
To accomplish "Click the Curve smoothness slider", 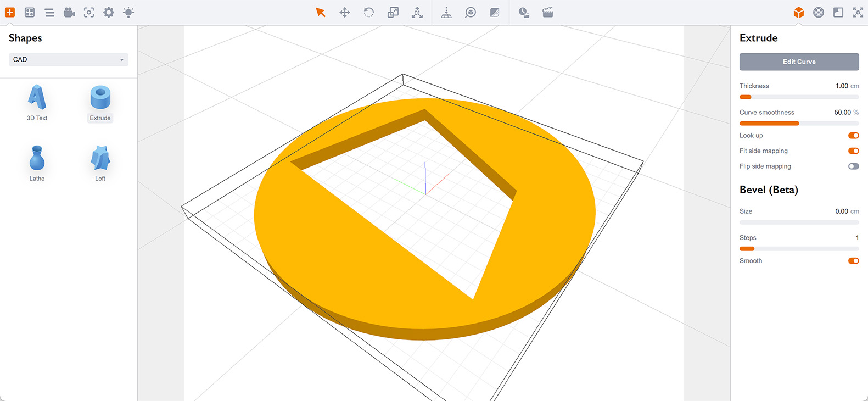I will (x=799, y=124).
